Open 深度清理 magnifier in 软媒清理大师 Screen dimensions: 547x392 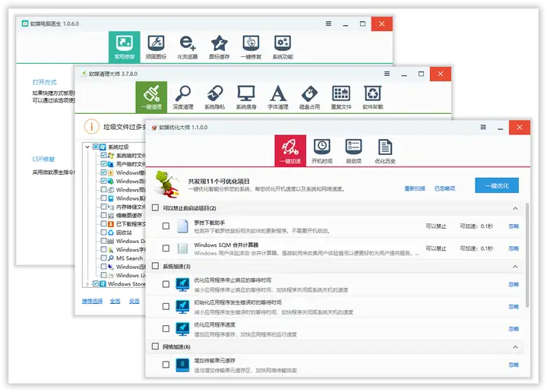click(x=183, y=97)
